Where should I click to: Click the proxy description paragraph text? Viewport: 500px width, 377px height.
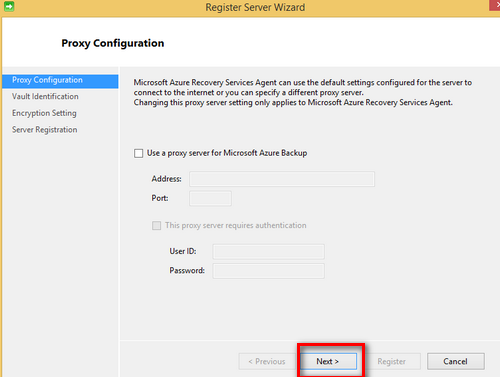(303, 92)
